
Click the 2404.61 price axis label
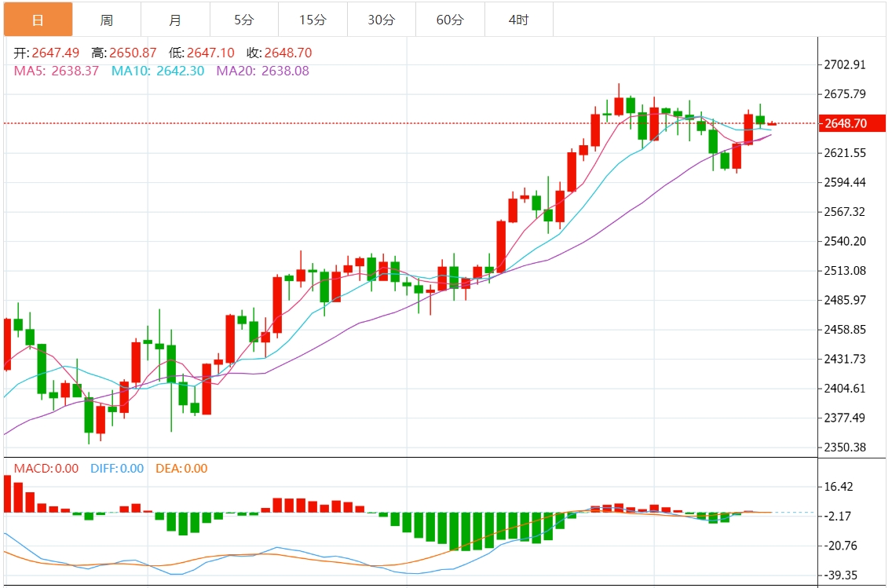point(845,389)
